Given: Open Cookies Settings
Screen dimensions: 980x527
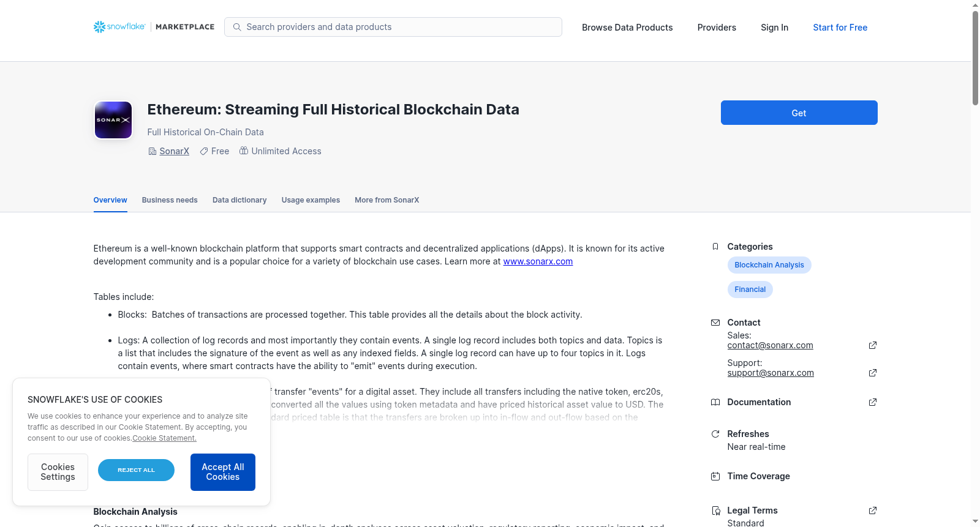Looking at the screenshot, I should coord(58,472).
